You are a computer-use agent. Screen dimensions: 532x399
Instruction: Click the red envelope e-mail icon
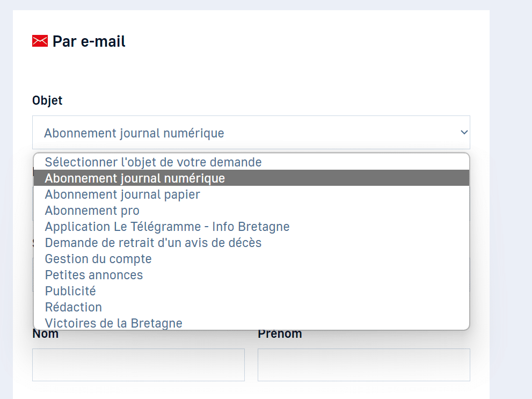point(40,41)
